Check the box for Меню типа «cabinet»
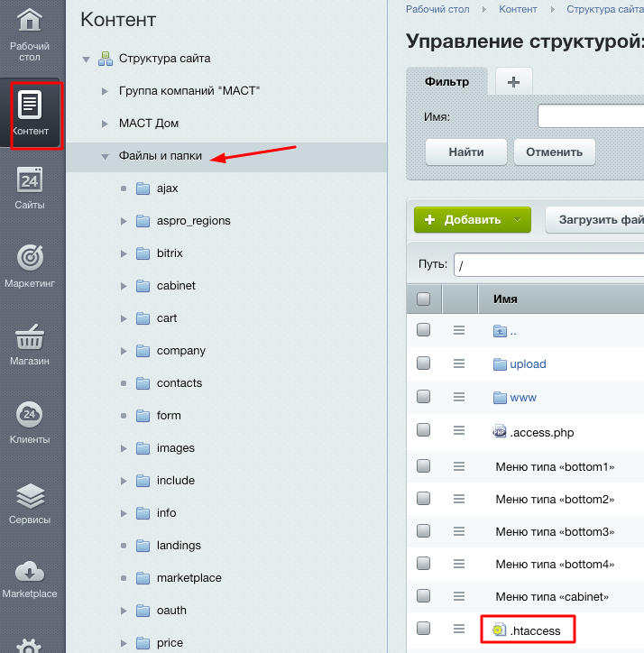The width and height of the screenshot is (644, 653). (x=424, y=595)
